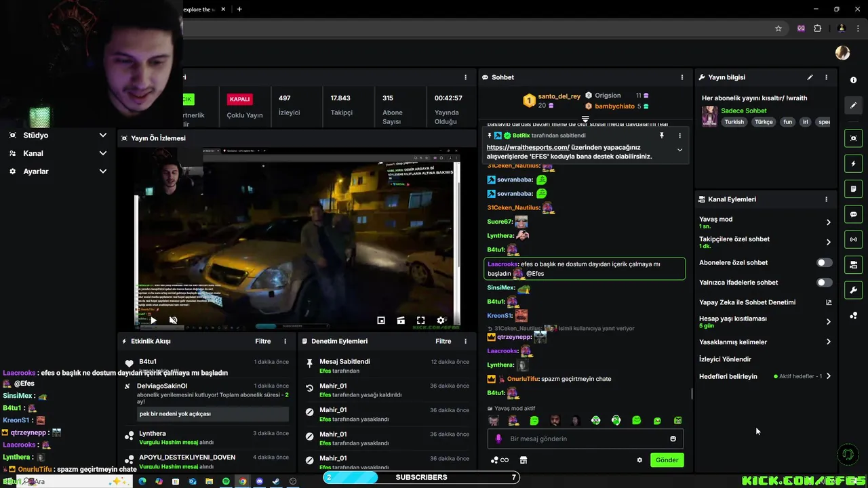Open Steam from Windows taskbar
868x488 pixels.
tap(276, 481)
